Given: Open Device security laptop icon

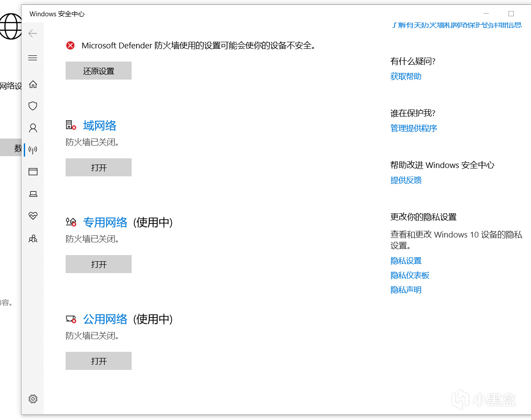Looking at the screenshot, I should (33, 194).
